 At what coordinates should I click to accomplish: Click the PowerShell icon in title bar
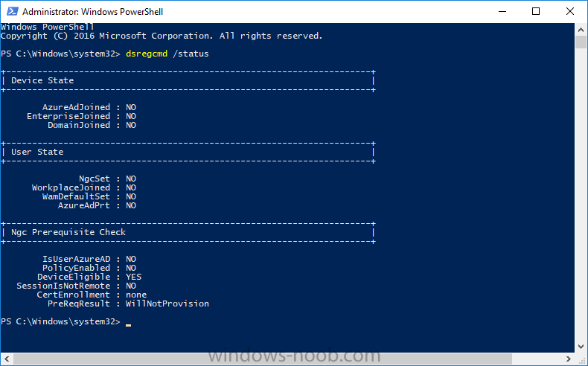click(x=12, y=12)
